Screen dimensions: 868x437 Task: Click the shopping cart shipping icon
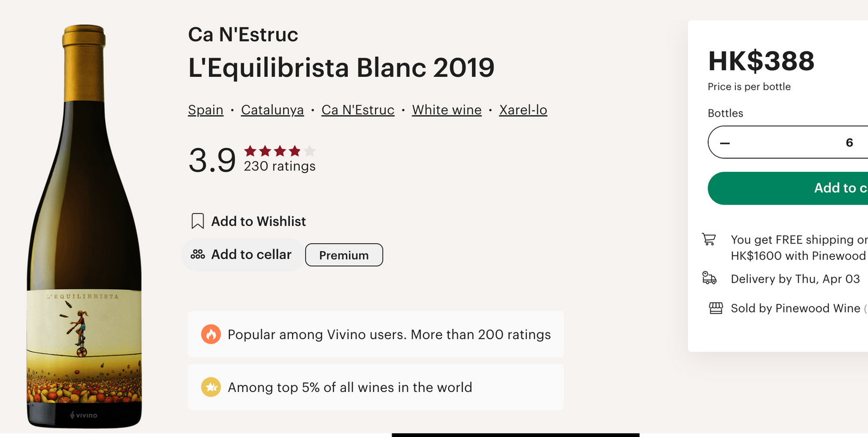(x=709, y=239)
